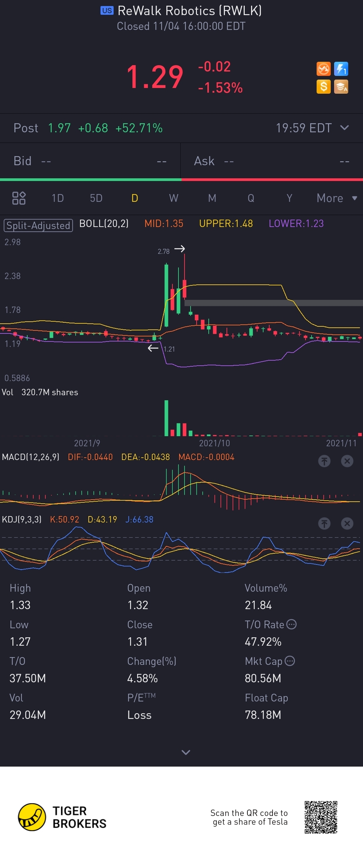
Task: Select the M monthly chart tab
Action: [x=212, y=198]
